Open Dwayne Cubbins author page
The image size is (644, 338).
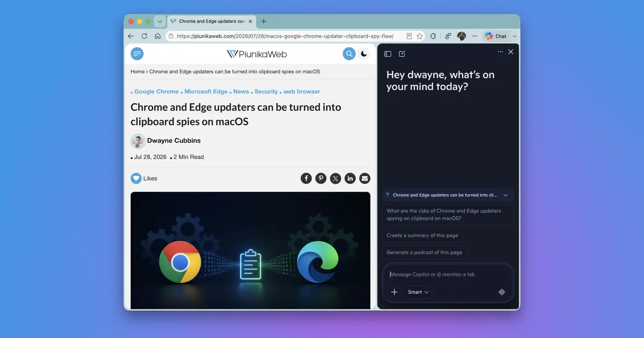click(x=174, y=140)
